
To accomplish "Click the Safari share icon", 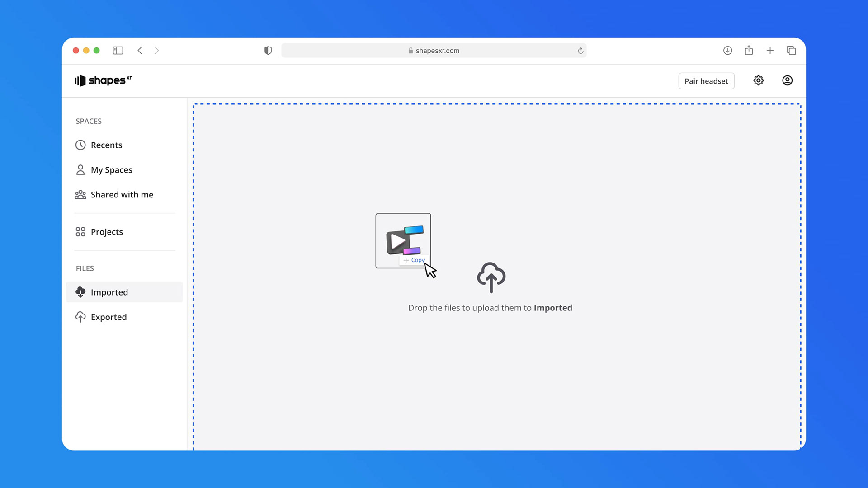I will (x=749, y=50).
